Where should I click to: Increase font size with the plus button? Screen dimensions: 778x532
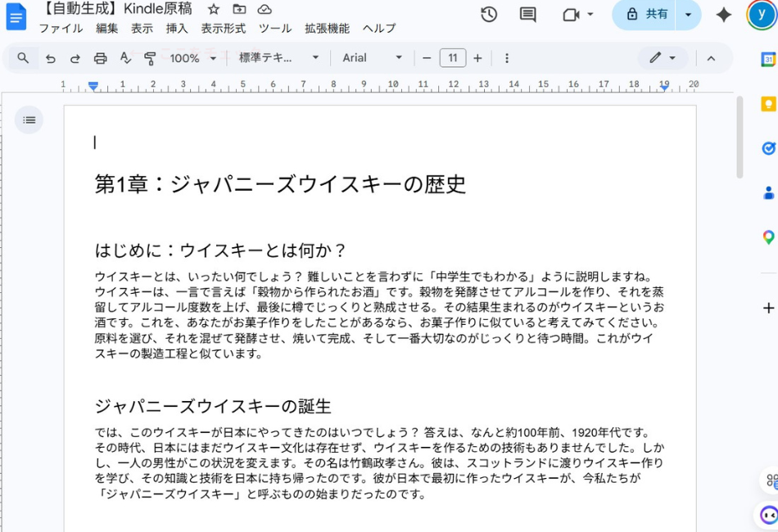[x=477, y=58]
